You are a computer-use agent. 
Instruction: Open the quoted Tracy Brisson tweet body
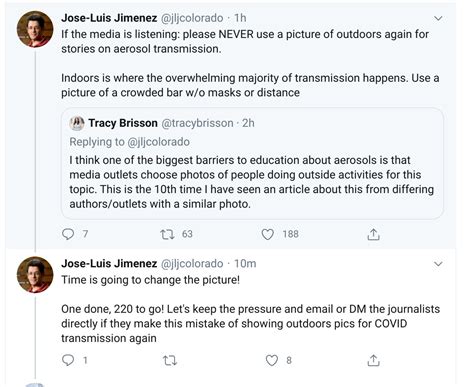click(252, 182)
